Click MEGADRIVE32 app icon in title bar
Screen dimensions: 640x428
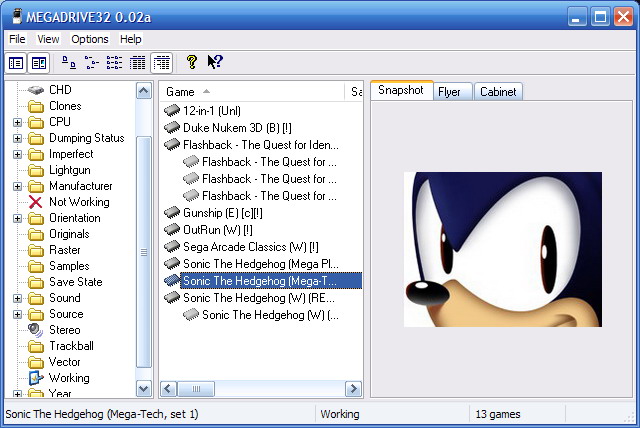click(x=17, y=17)
